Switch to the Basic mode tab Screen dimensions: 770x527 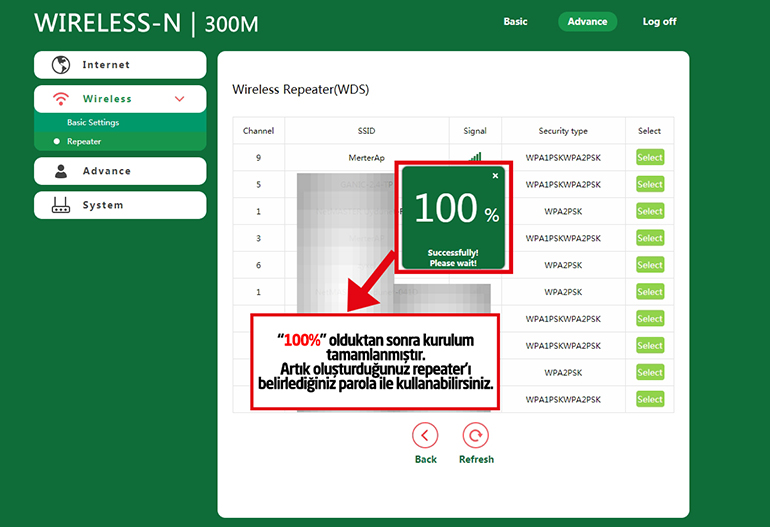pos(515,22)
